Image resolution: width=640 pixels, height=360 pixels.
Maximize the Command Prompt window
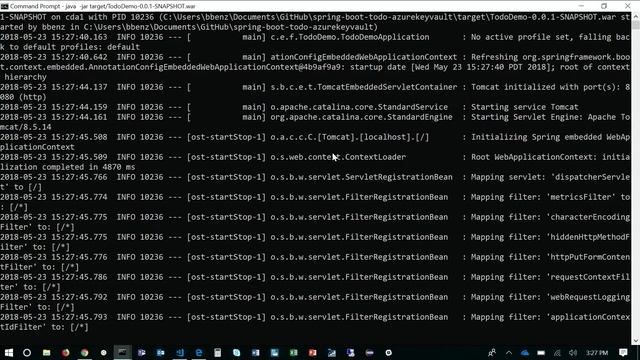click(x=604, y=6)
